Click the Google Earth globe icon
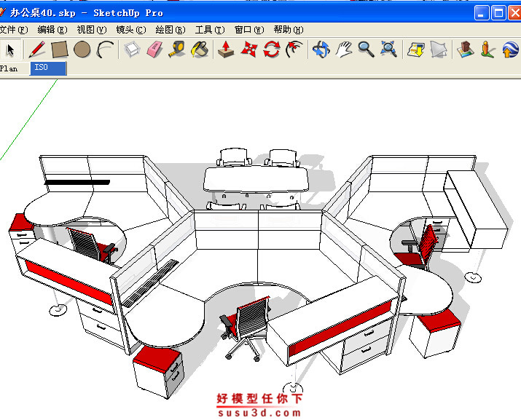 (510, 49)
